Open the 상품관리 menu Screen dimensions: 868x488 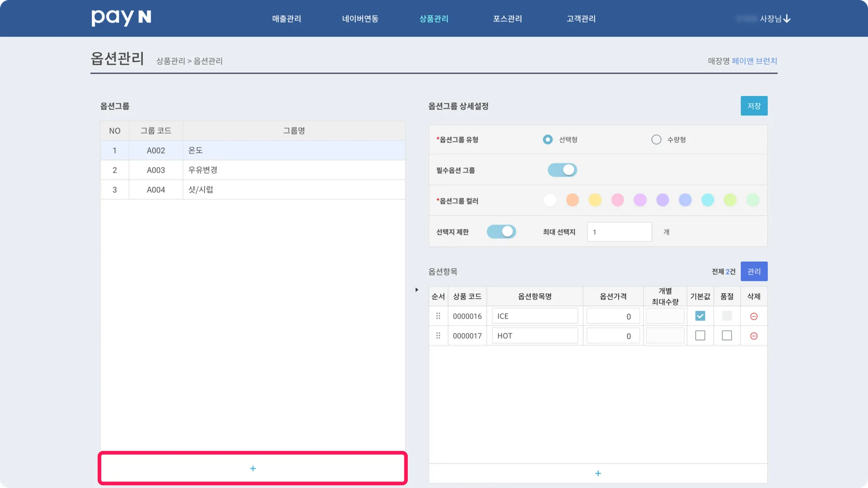click(434, 19)
